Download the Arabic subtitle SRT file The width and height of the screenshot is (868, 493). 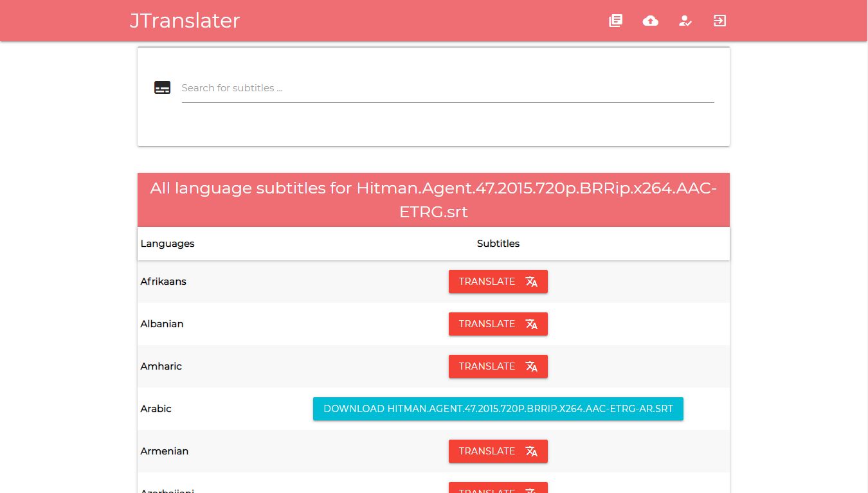[498, 409]
